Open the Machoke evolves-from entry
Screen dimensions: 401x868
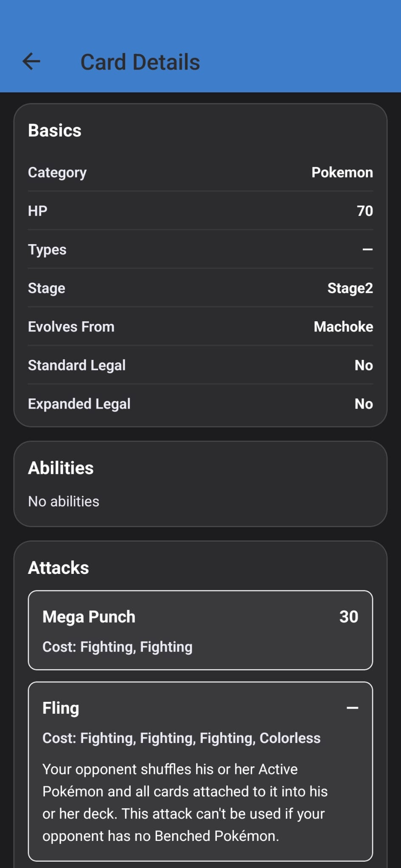(x=343, y=327)
